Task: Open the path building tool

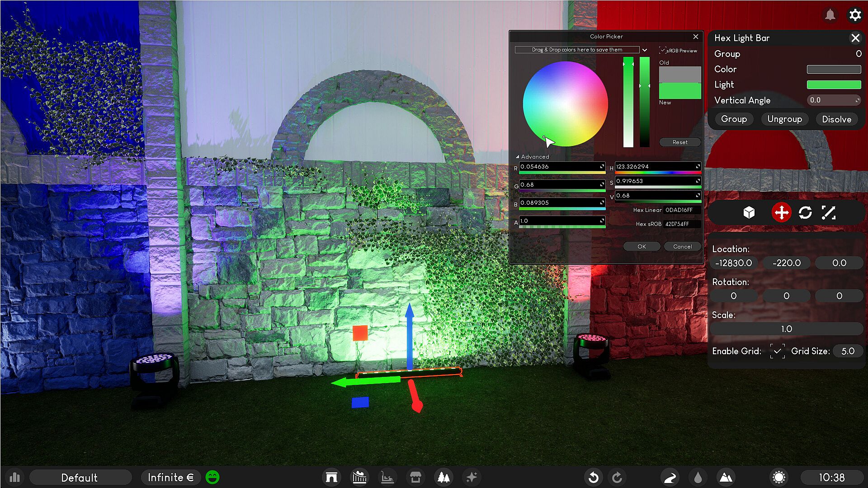Action: (670, 477)
